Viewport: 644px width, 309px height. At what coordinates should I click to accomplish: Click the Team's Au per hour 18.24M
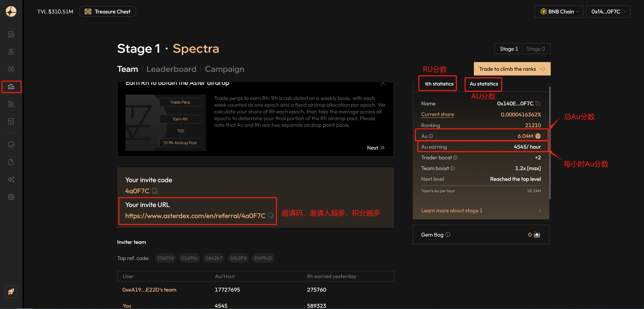(x=534, y=191)
